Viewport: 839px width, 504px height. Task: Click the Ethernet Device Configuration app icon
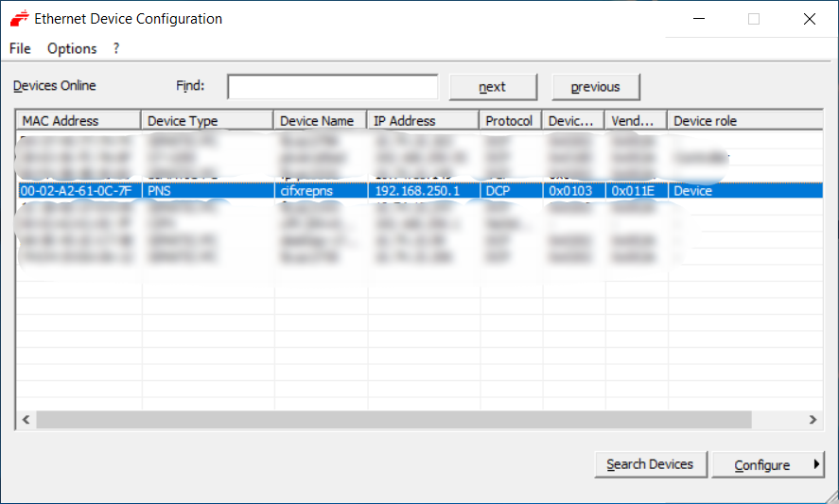19,19
